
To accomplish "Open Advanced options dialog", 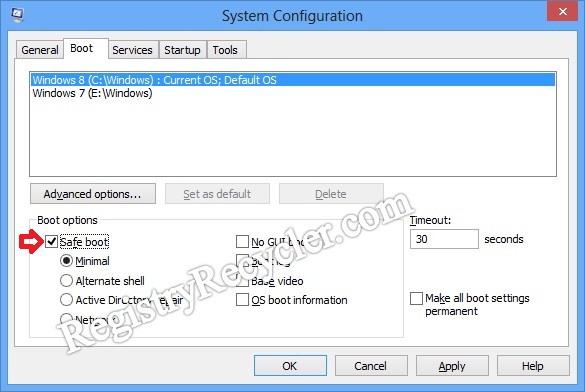I will 93,194.
